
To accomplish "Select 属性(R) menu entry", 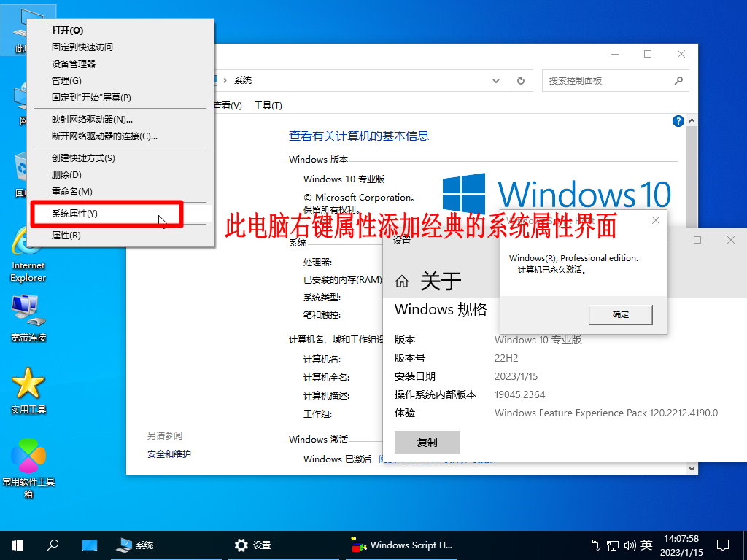I will click(x=120, y=235).
